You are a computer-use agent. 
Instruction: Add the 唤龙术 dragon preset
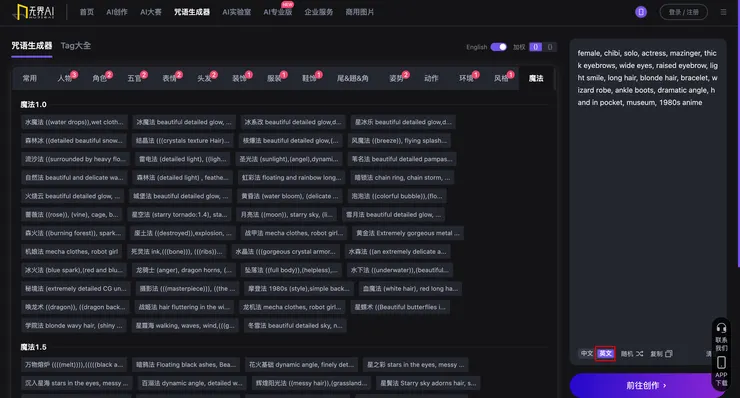[75, 307]
